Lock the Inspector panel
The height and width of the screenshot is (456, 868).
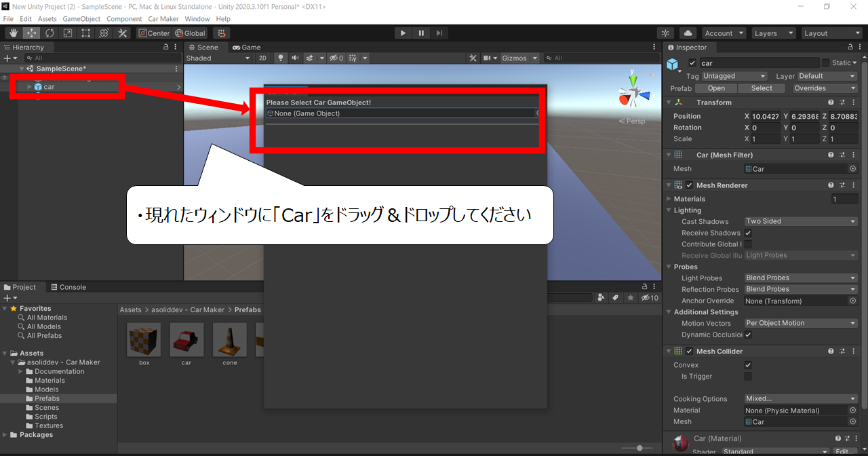(851, 47)
